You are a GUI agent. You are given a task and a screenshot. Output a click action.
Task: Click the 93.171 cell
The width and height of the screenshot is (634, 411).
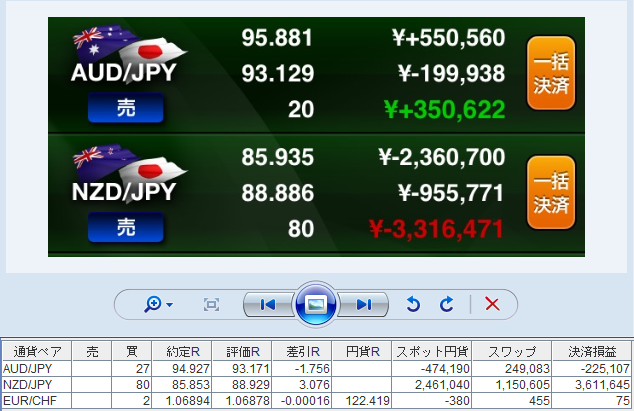pyautogui.click(x=242, y=369)
